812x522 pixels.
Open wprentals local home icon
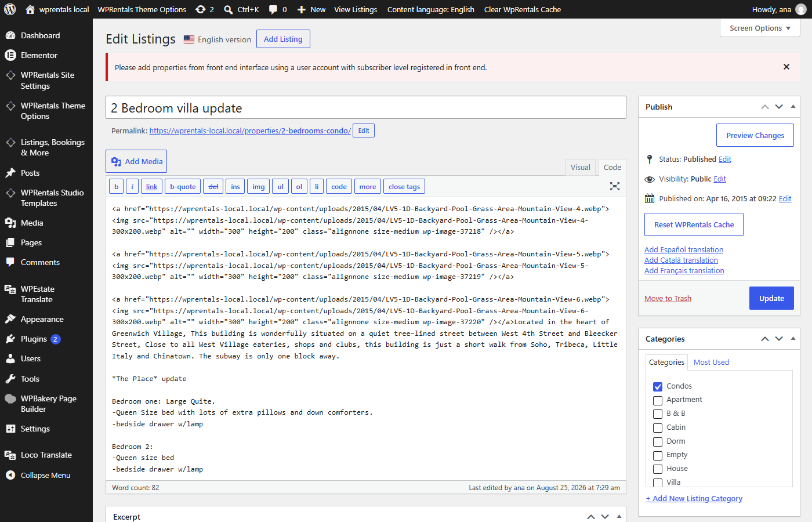coord(30,9)
